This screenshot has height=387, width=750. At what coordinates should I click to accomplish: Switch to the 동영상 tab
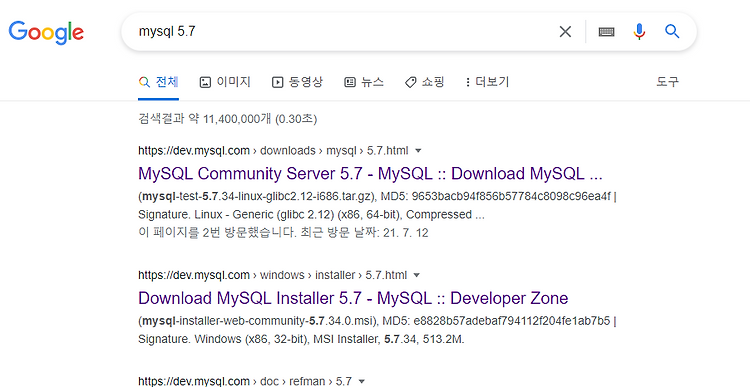click(297, 82)
